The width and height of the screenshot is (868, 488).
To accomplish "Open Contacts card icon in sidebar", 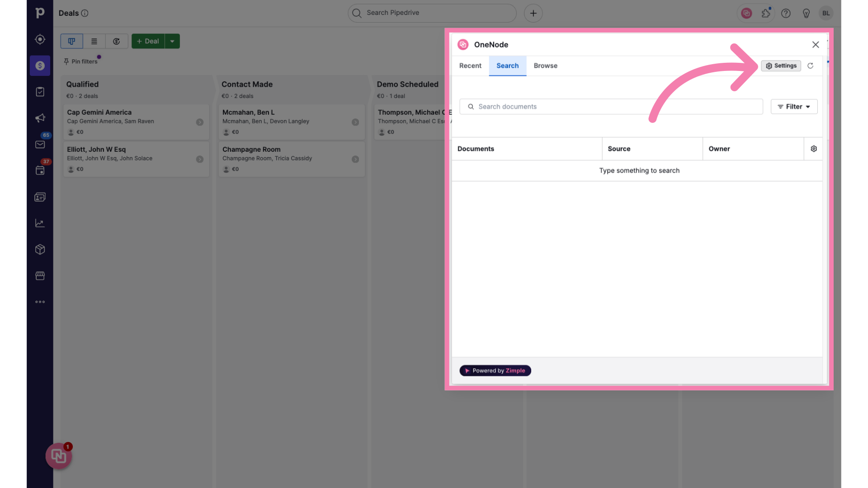I will point(40,197).
